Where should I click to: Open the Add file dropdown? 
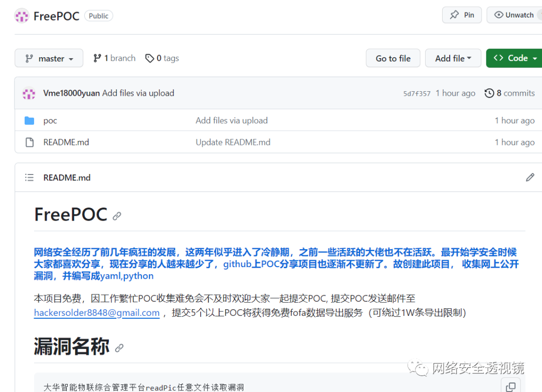pyautogui.click(x=453, y=59)
